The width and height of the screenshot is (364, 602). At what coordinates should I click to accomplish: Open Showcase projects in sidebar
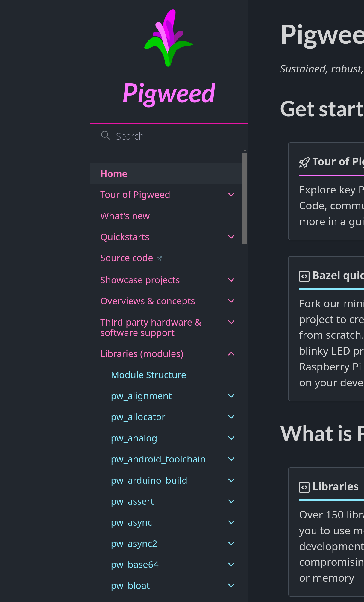point(140,280)
